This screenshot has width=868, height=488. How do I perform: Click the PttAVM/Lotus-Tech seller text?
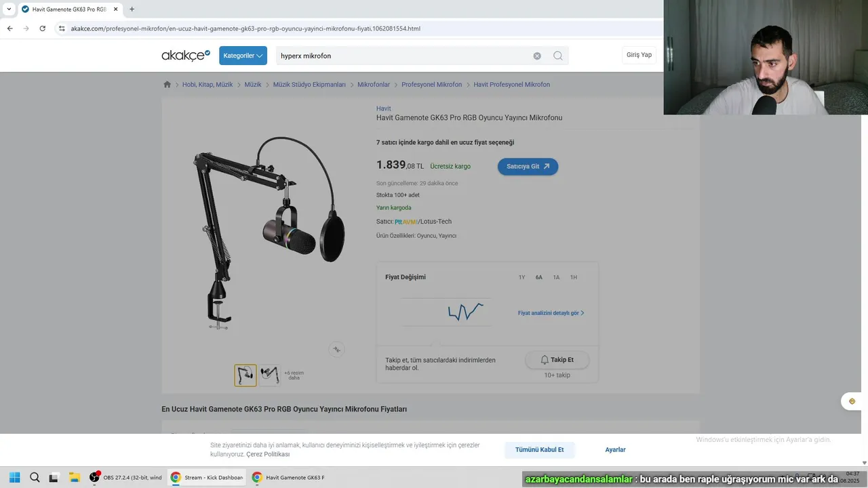click(x=423, y=222)
